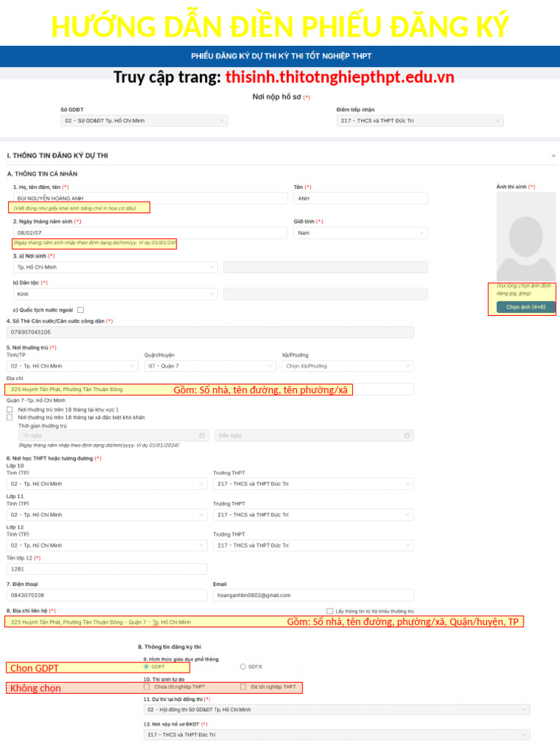Edit the Họ, tên đệm, tên field

click(150, 198)
